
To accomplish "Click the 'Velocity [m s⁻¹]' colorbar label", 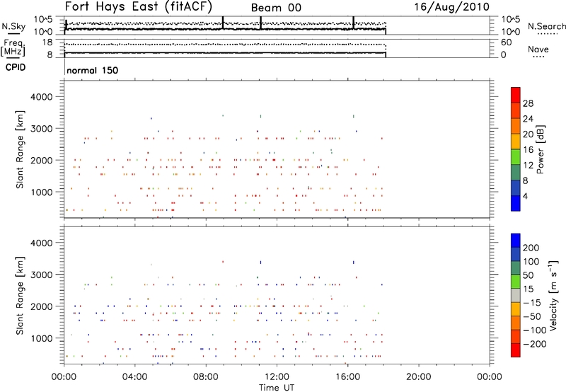I will [x=553, y=295].
